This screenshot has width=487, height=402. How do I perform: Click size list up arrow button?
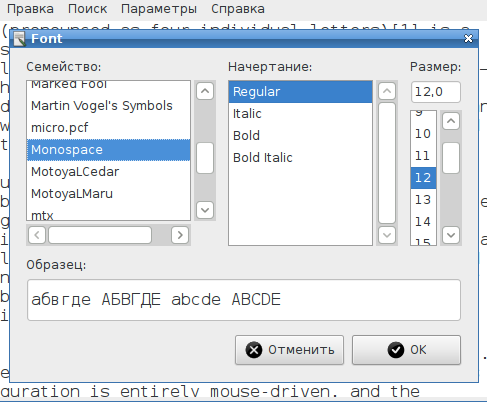point(451,121)
